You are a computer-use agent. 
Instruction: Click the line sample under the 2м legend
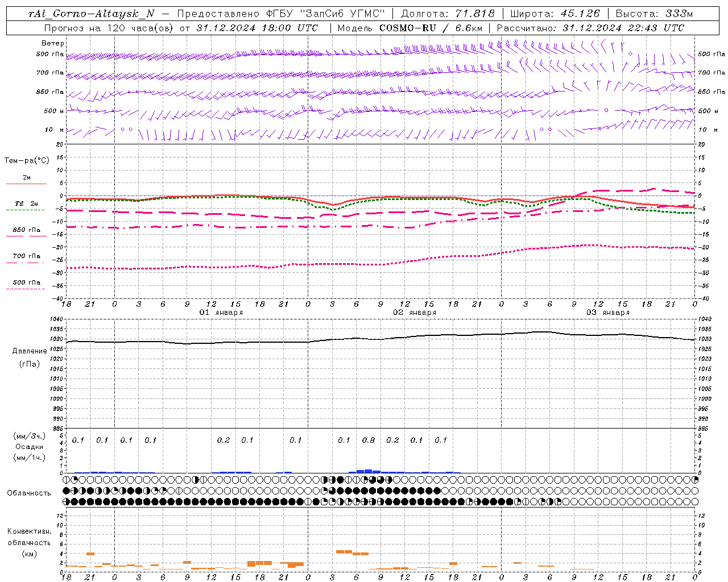click(x=26, y=184)
